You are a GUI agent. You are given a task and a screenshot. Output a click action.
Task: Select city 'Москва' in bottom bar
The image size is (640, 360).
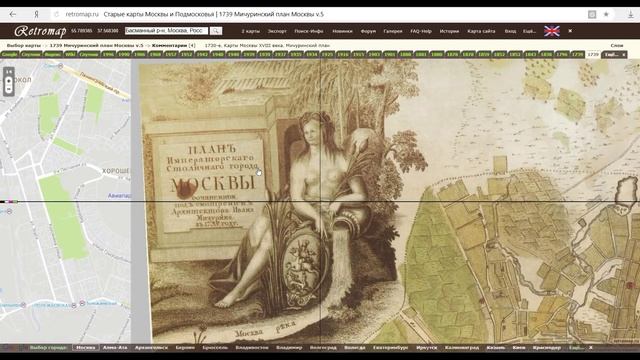click(x=86, y=348)
